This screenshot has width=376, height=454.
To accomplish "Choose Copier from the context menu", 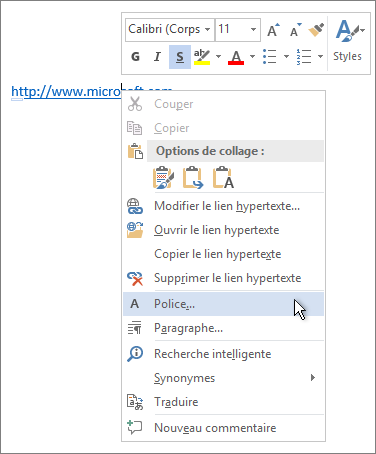I will tap(223, 128).
